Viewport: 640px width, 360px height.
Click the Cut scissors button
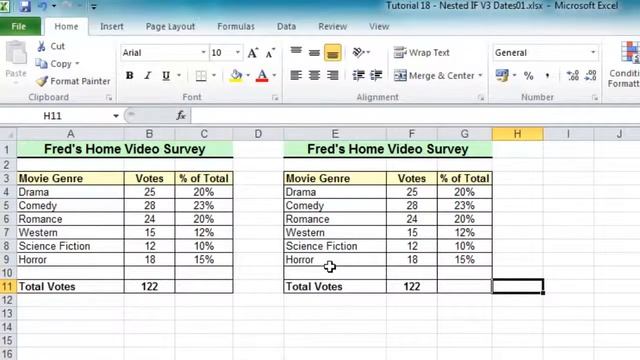point(51,46)
